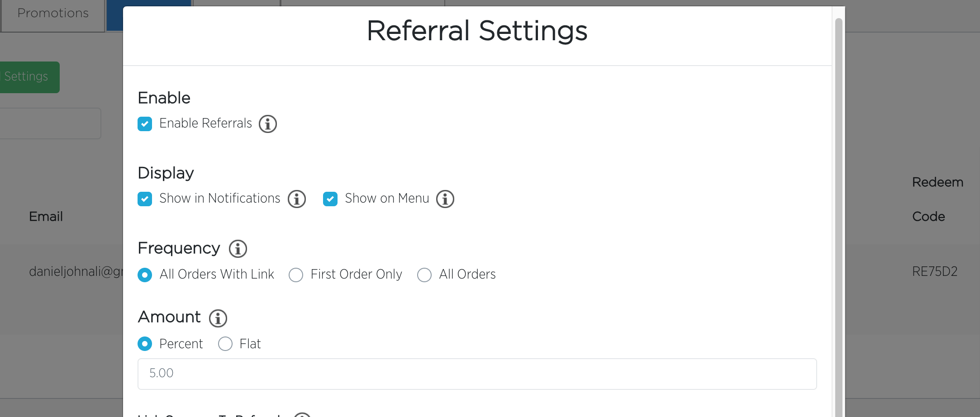
Task: Click the RE75D2 redeem code cell
Action: pos(935,271)
